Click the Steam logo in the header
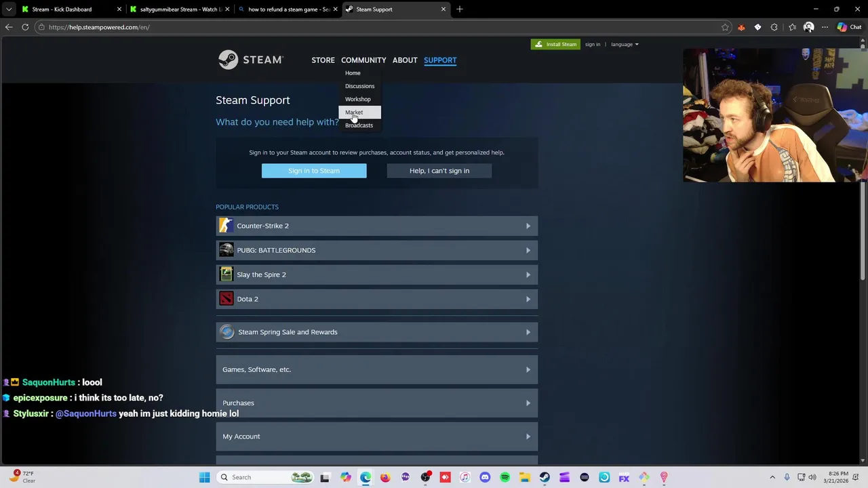Image resolution: width=868 pixels, height=488 pixels. (x=250, y=60)
